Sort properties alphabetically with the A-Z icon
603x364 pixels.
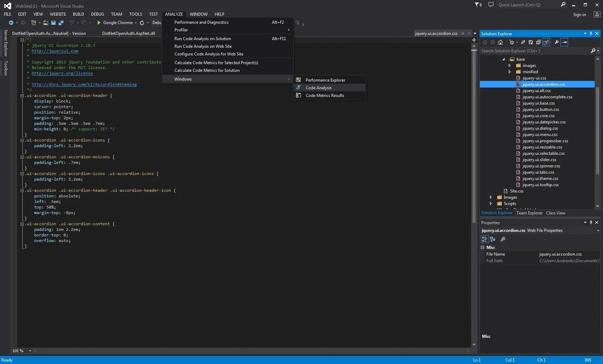(493, 239)
